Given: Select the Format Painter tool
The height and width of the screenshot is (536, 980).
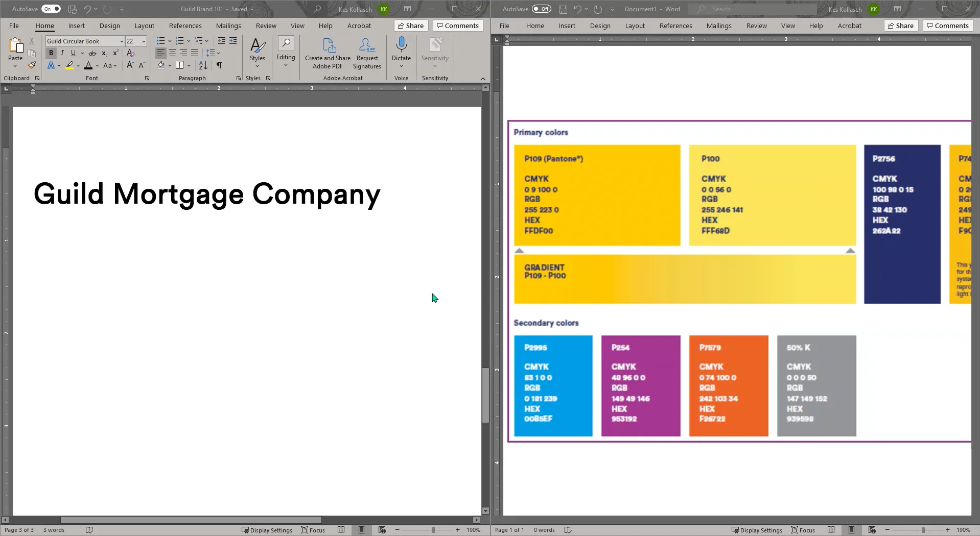Looking at the screenshot, I should pyautogui.click(x=32, y=65).
